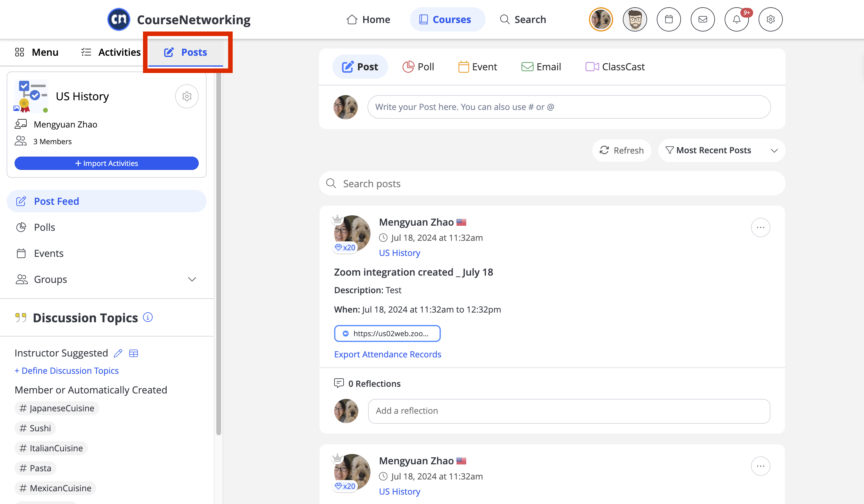Click Export Attendance Records link
This screenshot has width=864, height=504.
pyautogui.click(x=387, y=354)
